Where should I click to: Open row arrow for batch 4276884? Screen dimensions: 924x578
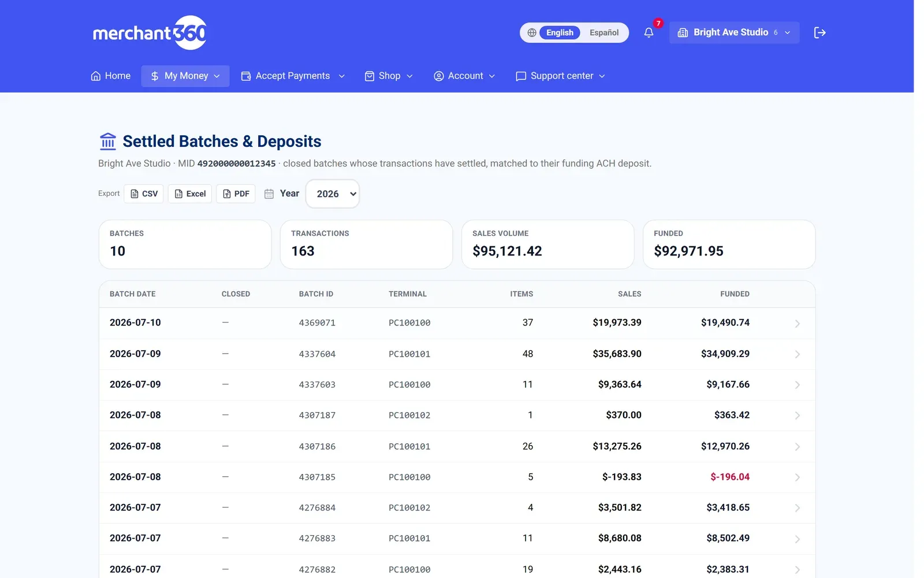(x=797, y=507)
